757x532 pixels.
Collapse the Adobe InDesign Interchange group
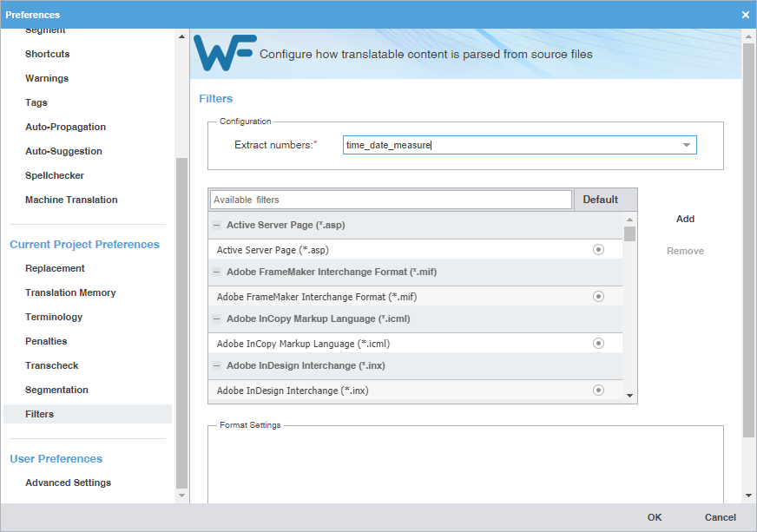point(215,365)
